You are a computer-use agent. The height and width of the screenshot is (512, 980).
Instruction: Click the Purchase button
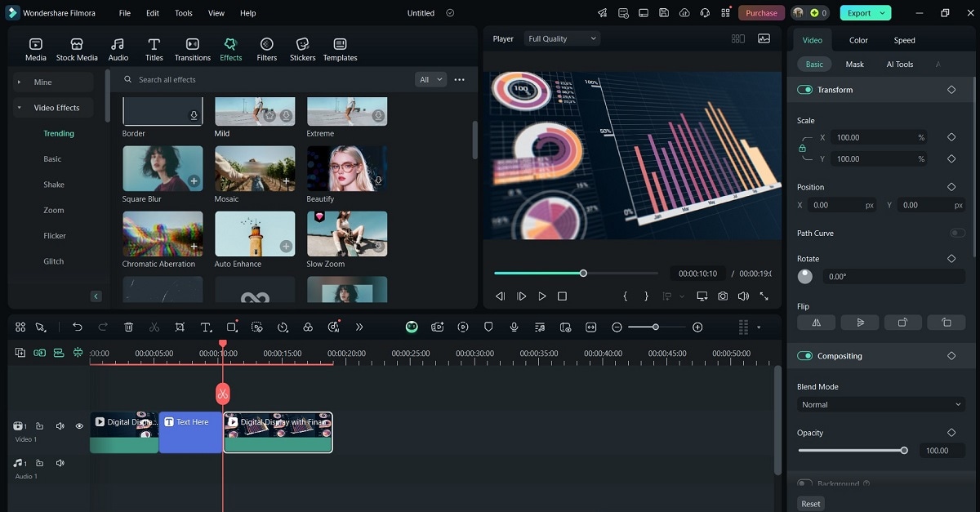[761, 13]
